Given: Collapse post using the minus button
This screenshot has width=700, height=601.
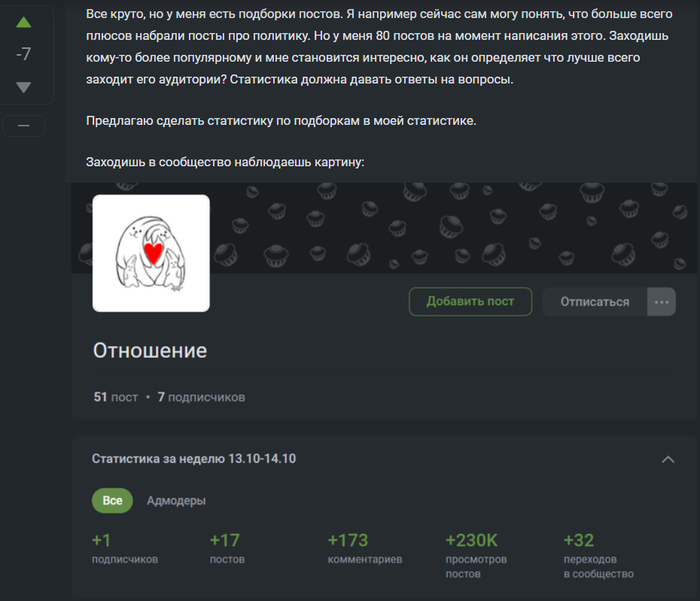Looking at the screenshot, I should tap(24, 126).
